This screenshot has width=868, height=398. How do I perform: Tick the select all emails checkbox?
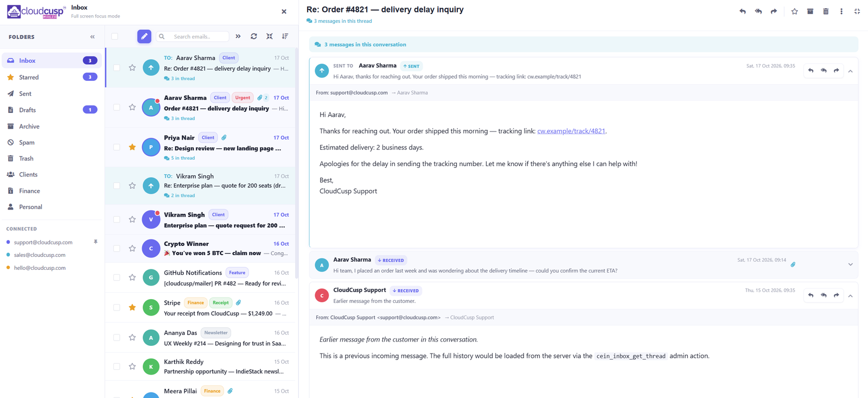[115, 36]
